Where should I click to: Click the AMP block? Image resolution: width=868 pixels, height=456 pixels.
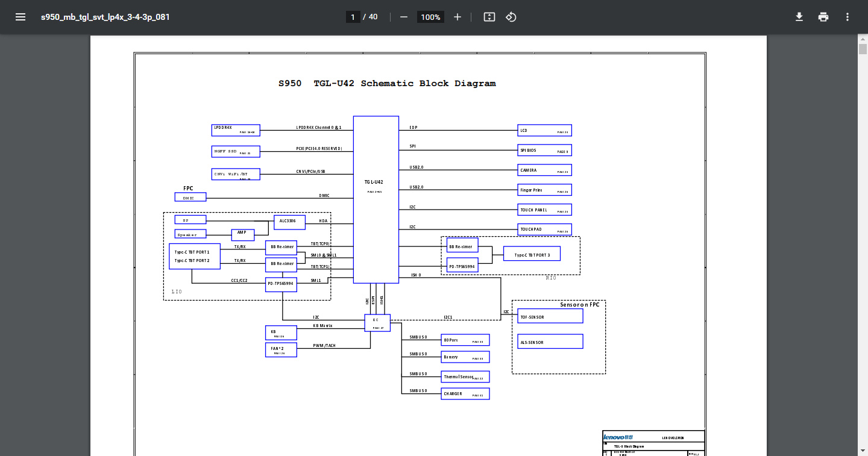[243, 234]
